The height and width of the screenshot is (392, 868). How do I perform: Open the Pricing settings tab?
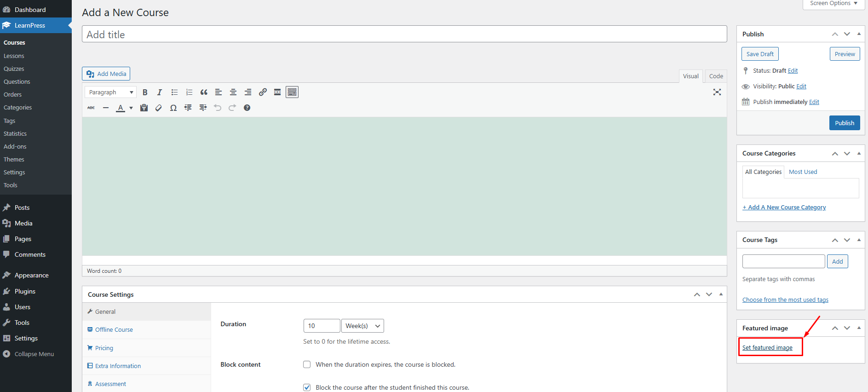click(104, 348)
